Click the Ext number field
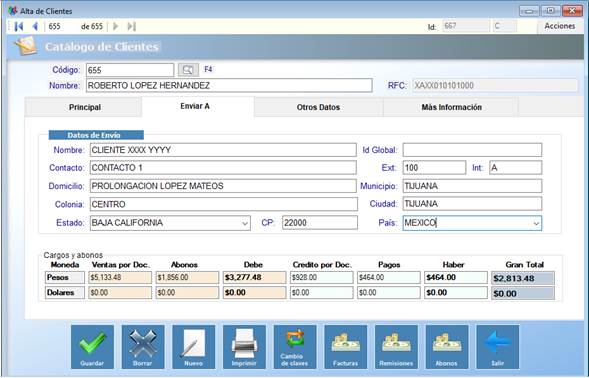 [x=434, y=168]
